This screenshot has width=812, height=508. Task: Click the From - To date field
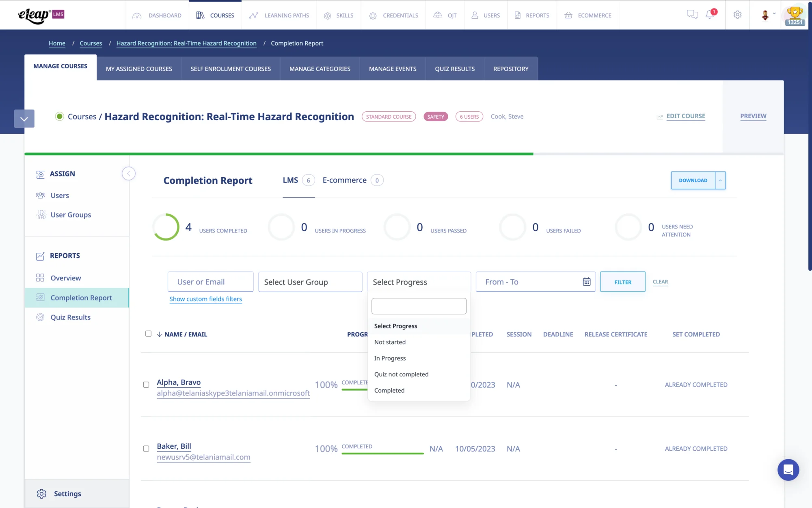pos(536,282)
